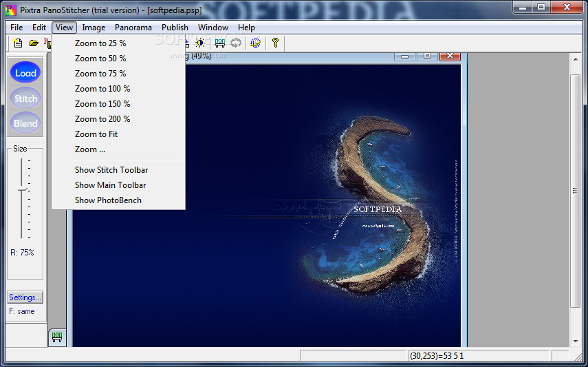This screenshot has width=588, height=367.
Task: Open the Image menu
Action: pyautogui.click(x=94, y=28)
